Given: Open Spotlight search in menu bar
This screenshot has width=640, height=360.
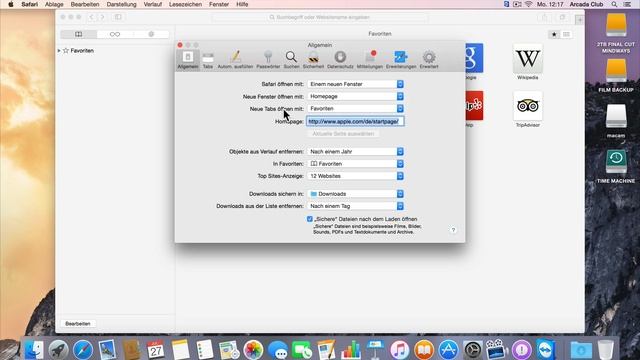Looking at the screenshot, I should 614,4.
